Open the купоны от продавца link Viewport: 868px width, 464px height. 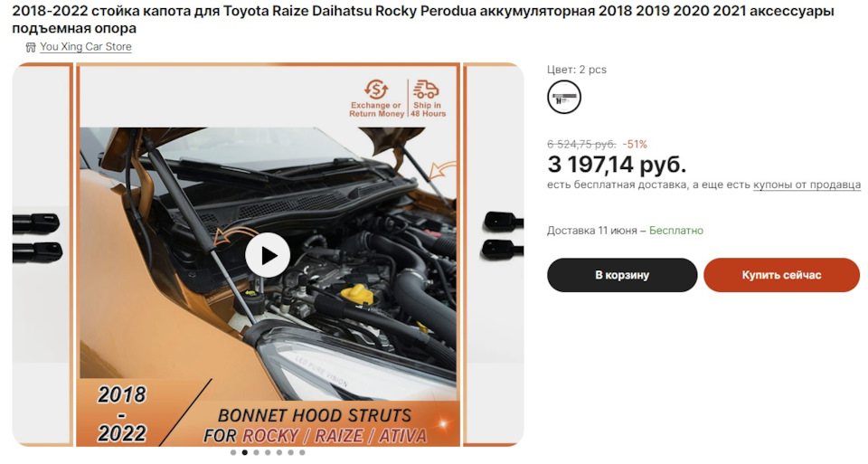coord(807,185)
